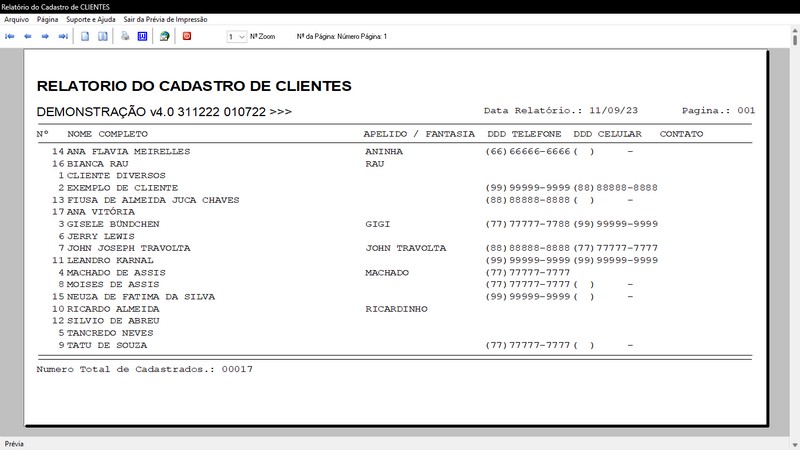The height and width of the screenshot is (450, 800).
Task: Click the Nº da Página label
Action: coord(342,36)
